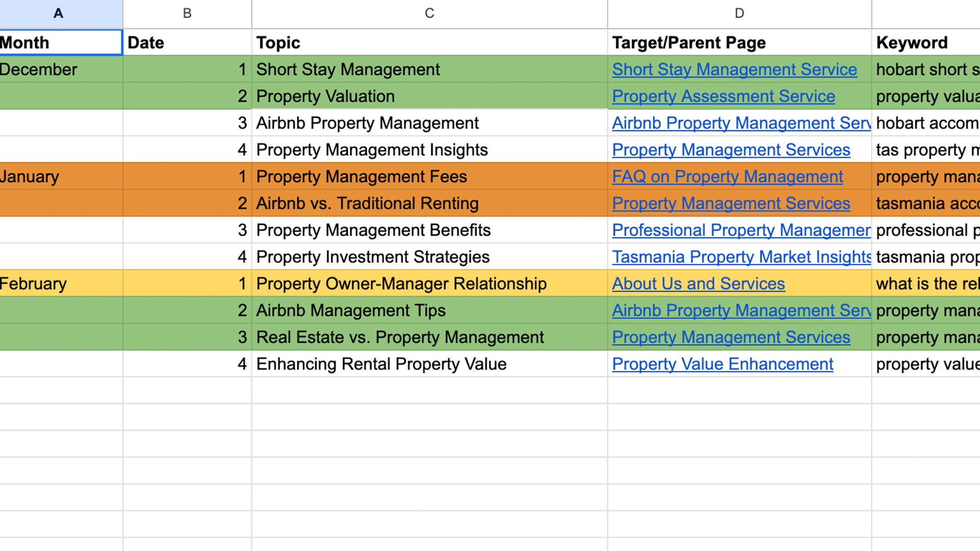Open About Us and Services link
Viewport: 980px width, 551px height.
pyautogui.click(x=698, y=284)
